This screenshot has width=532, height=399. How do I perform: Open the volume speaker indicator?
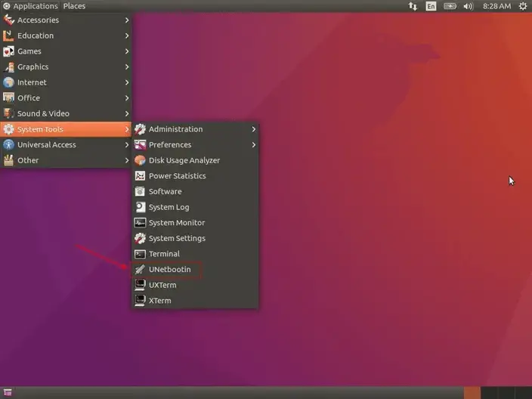pyautogui.click(x=469, y=6)
